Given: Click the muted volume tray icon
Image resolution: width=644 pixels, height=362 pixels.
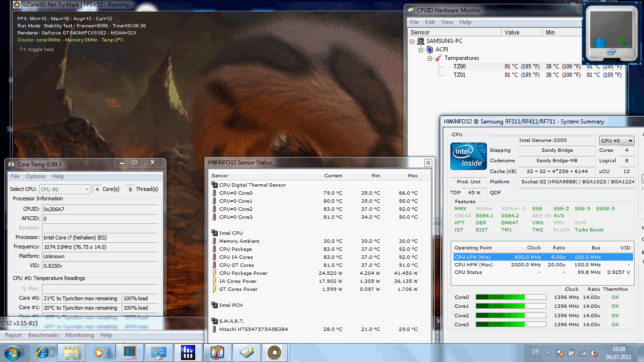Looking at the screenshot, I should click(594, 353).
